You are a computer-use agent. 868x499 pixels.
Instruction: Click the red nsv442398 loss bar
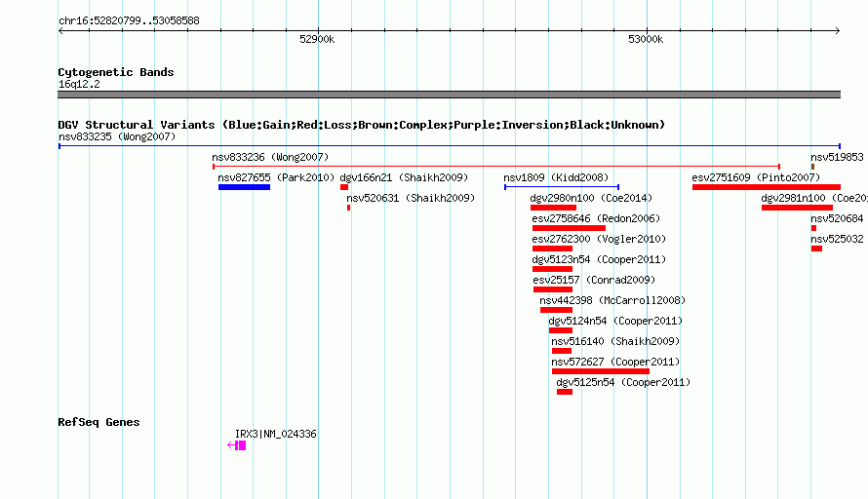coord(556,310)
